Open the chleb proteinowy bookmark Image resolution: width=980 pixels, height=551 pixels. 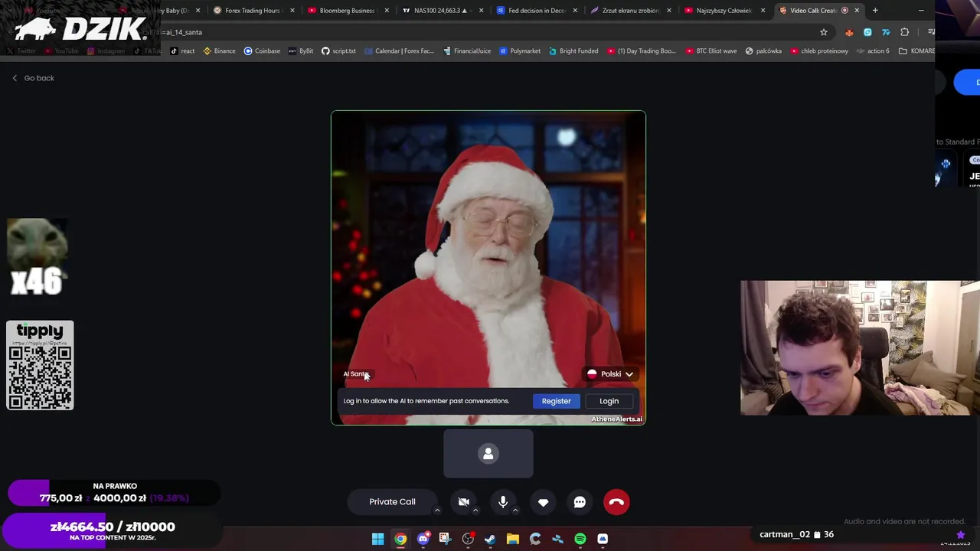click(819, 51)
